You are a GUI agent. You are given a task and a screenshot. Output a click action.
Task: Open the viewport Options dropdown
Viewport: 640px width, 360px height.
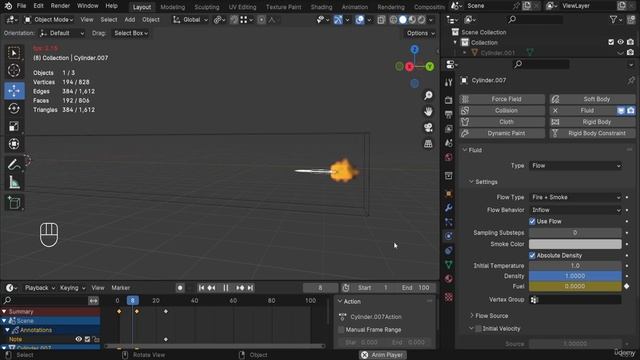(x=420, y=33)
